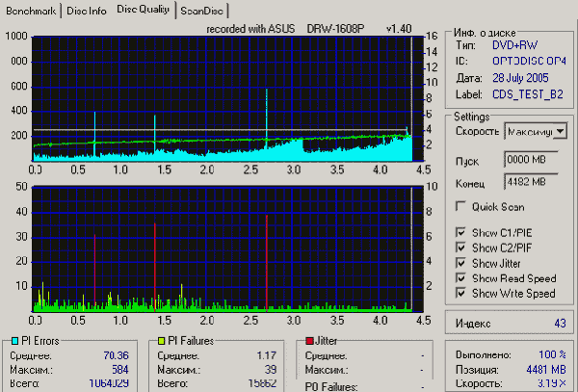Click the disc type value DVD+RW
The height and width of the screenshot is (392, 578).
(515, 45)
